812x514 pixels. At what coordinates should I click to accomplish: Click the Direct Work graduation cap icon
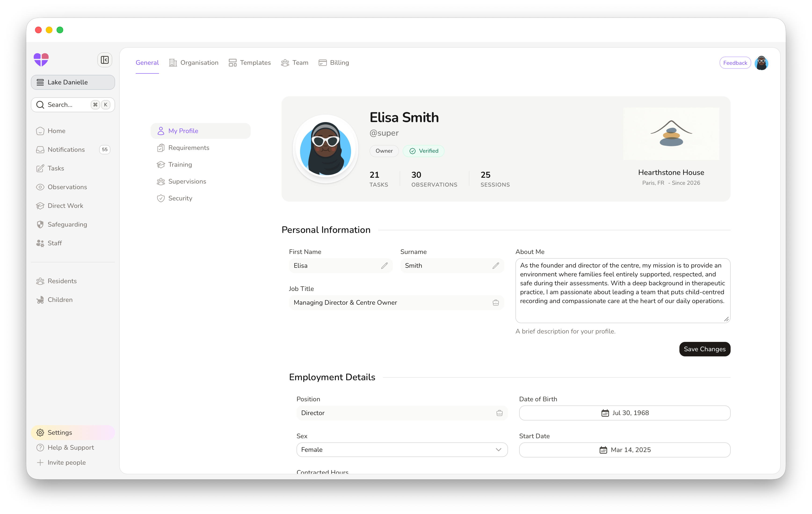(x=40, y=206)
